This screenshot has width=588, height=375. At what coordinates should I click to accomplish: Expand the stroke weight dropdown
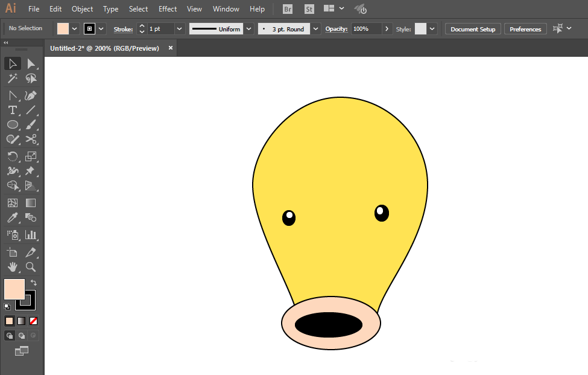180,29
